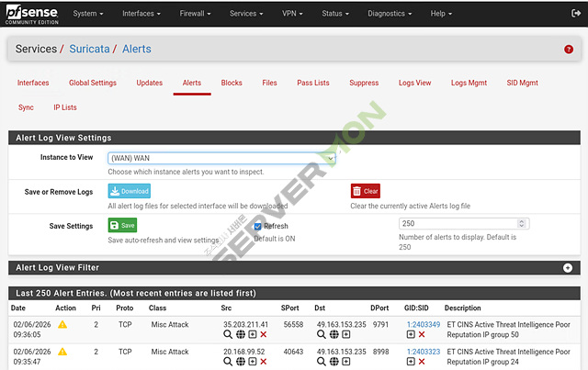588x370 pixels.
Task: Warning triangle icon in 09:35:47 row
Action: (x=62, y=352)
